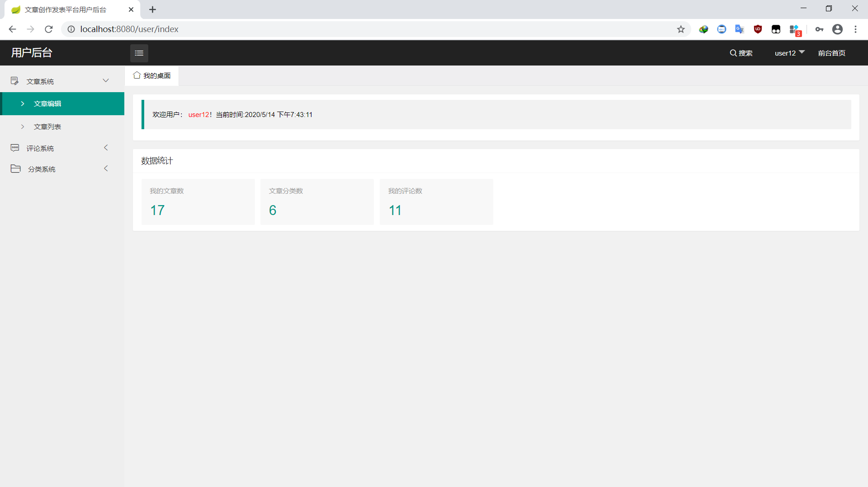The height and width of the screenshot is (487, 868).
Task: Click the 文章系统 label text
Action: (40, 81)
